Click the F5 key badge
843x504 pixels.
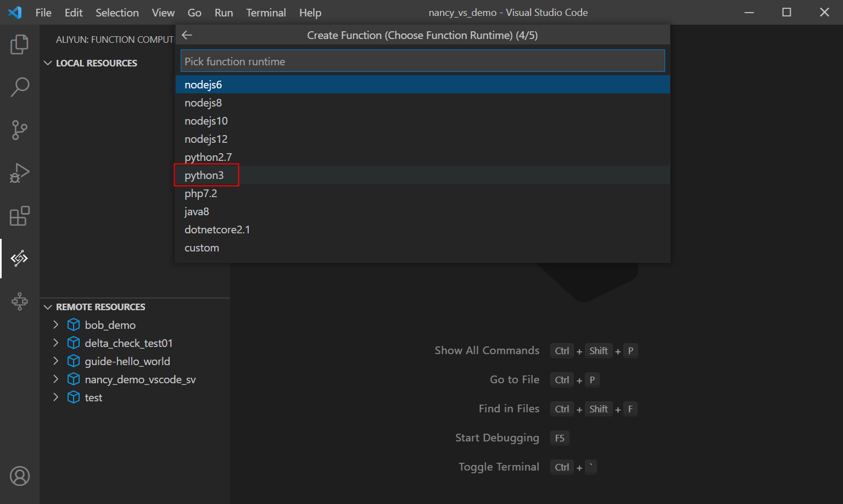click(560, 438)
